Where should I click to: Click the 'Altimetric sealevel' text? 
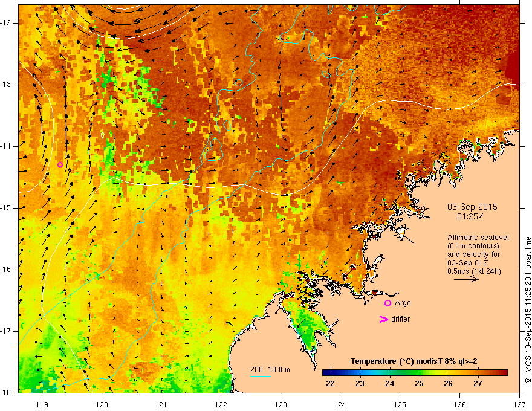pos(478,238)
